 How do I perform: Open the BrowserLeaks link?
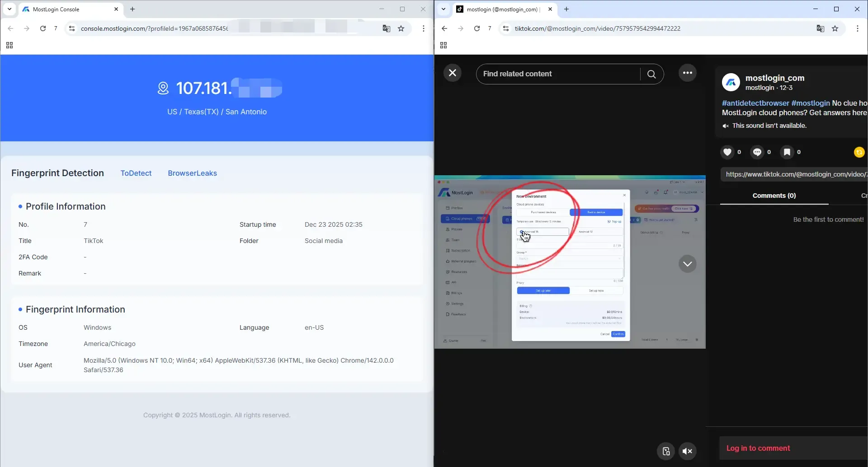192,173
